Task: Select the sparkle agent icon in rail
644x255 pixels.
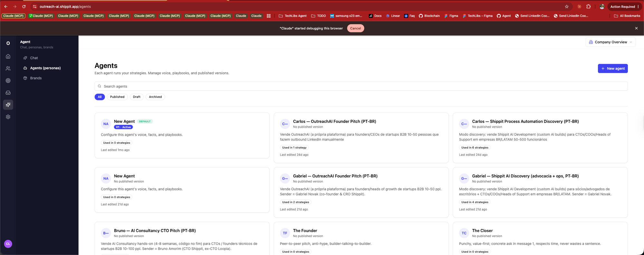Action: tap(8, 105)
